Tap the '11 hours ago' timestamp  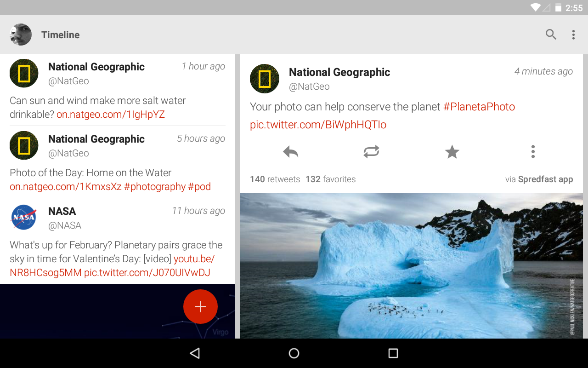point(198,211)
